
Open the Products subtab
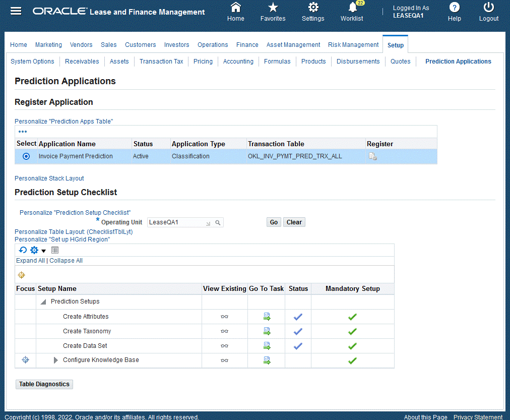pos(313,61)
